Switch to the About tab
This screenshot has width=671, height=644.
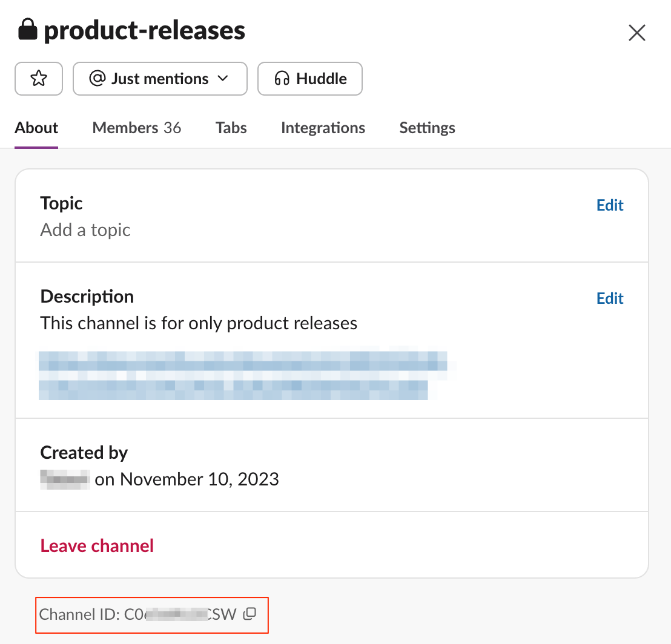[x=36, y=128]
